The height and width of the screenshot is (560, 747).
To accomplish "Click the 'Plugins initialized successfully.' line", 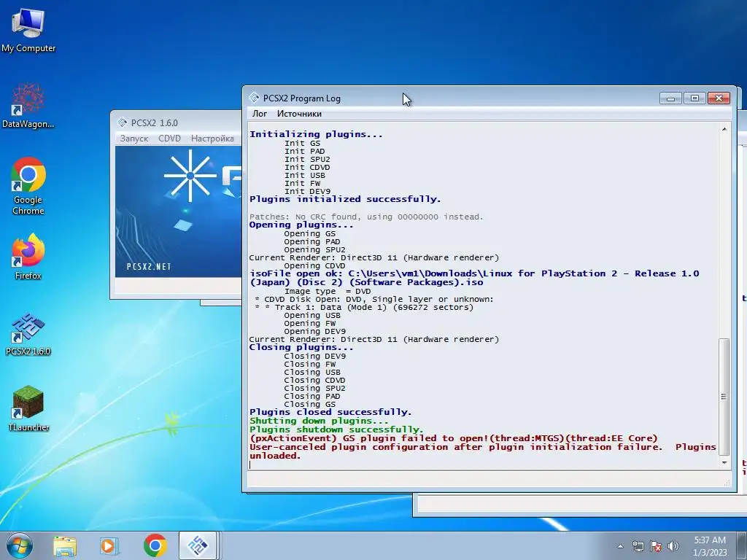I will pos(345,199).
